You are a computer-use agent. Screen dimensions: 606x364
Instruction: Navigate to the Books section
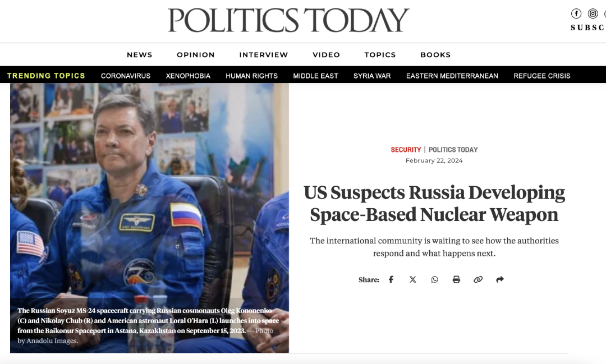pos(435,55)
